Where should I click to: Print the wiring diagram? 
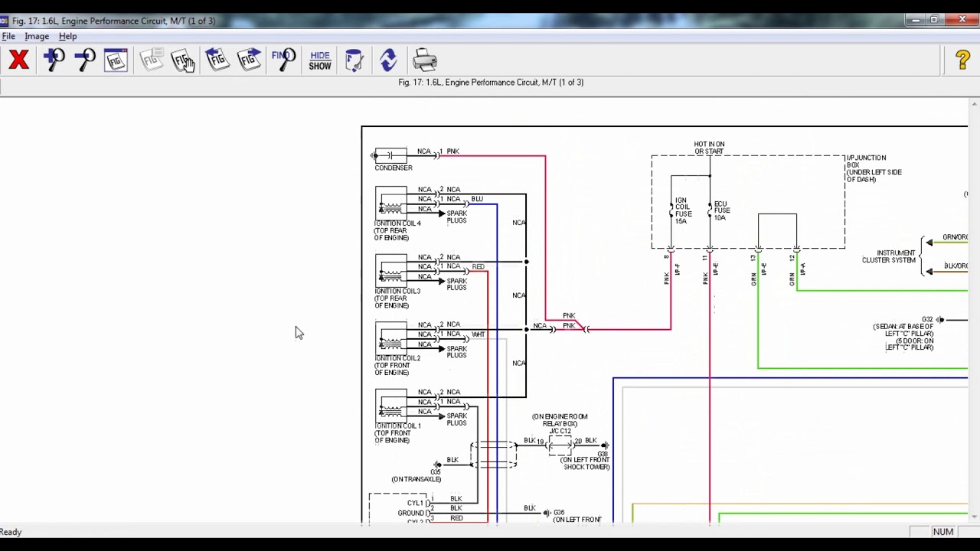point(425,60)
